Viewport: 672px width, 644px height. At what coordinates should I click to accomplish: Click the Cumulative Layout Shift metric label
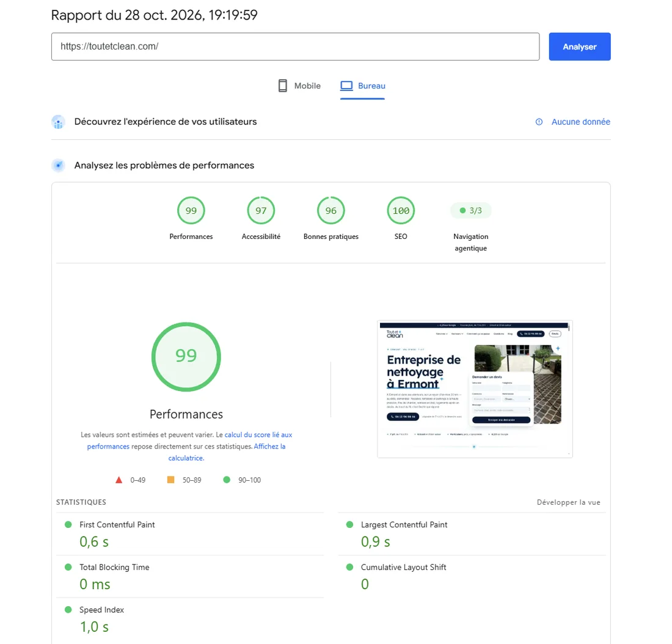pos(403,567)
